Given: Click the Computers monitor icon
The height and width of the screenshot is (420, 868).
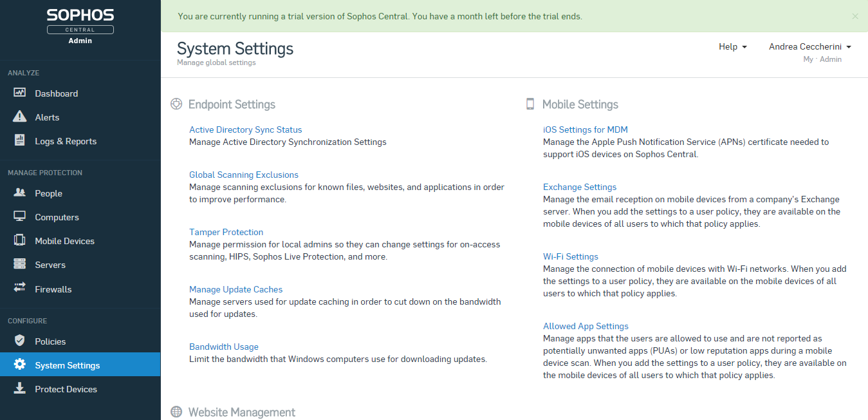Looking at the screenshot, I should pyautogui.click(x=19, y=216).
